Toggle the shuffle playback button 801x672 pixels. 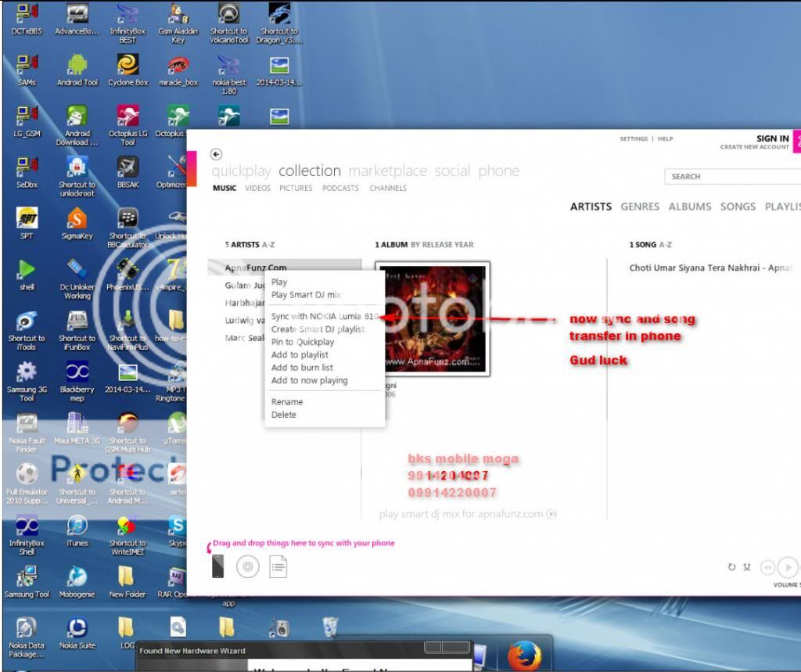click(747, 567)
